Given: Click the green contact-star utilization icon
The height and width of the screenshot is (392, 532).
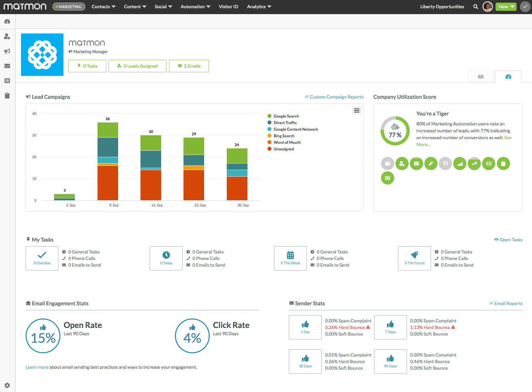Looking at the screenshot, I should [x=402, y=163].
